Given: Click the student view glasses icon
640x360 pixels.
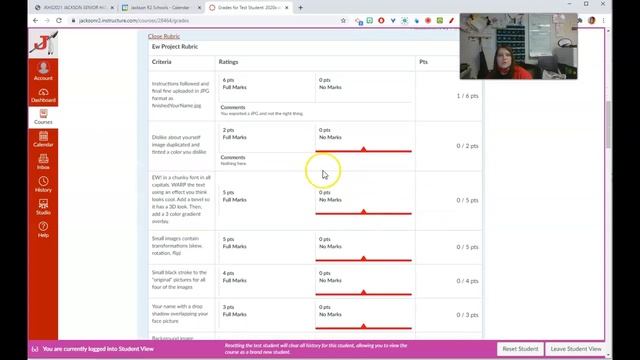Looking at the screenshot, I should point(35,349).
